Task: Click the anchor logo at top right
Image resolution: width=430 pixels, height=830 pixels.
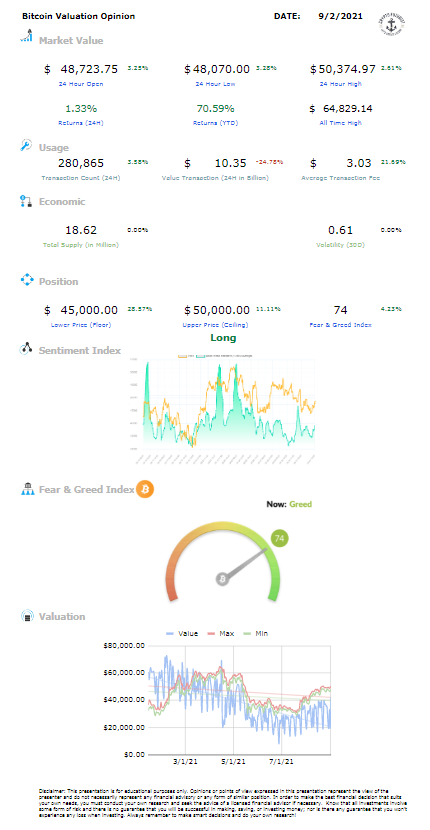Action: coord(392,23)
